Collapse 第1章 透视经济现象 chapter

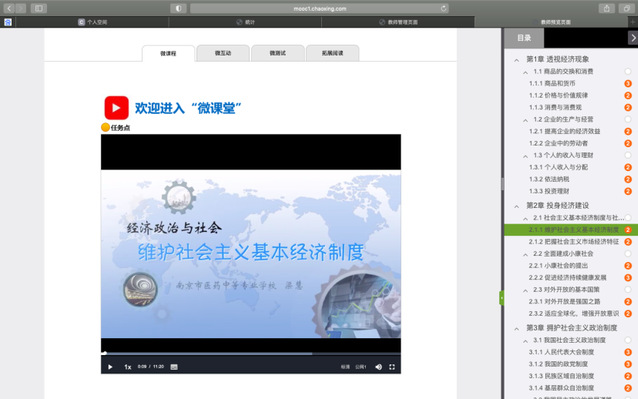coord(516,60)
